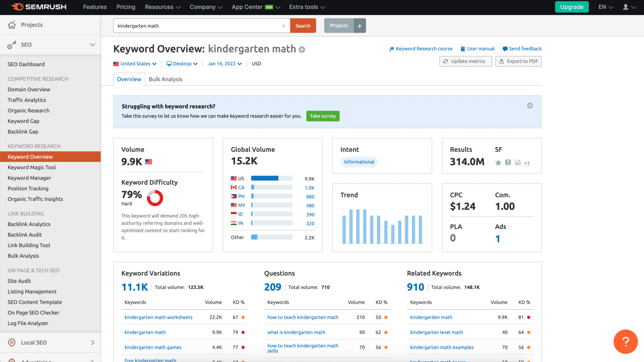The height and width of the screenshot is (362, 644).
Task: Open 'kindergarten math games' keyword link
Action: click(x=153, y=347)
